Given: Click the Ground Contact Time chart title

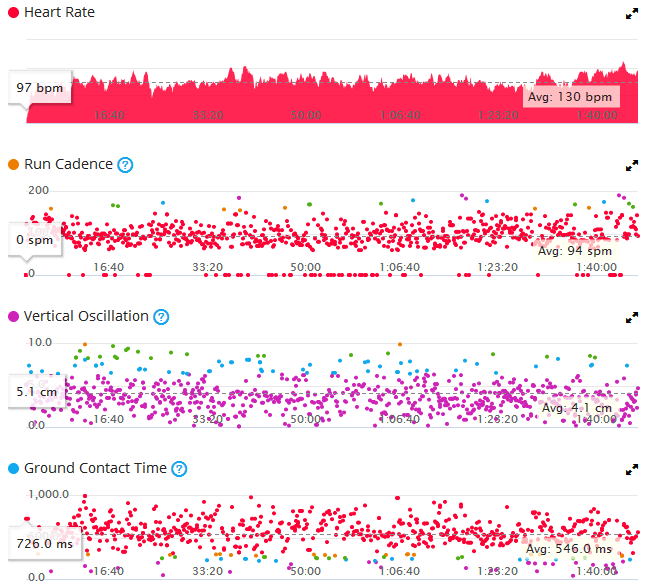Looking at the screenshot, I should point(95,468).
